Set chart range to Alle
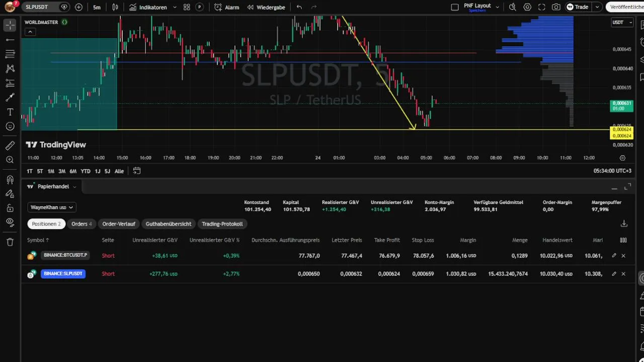Image resolution: width=644 pixels, height=362 pixels. tap(119, 171)
